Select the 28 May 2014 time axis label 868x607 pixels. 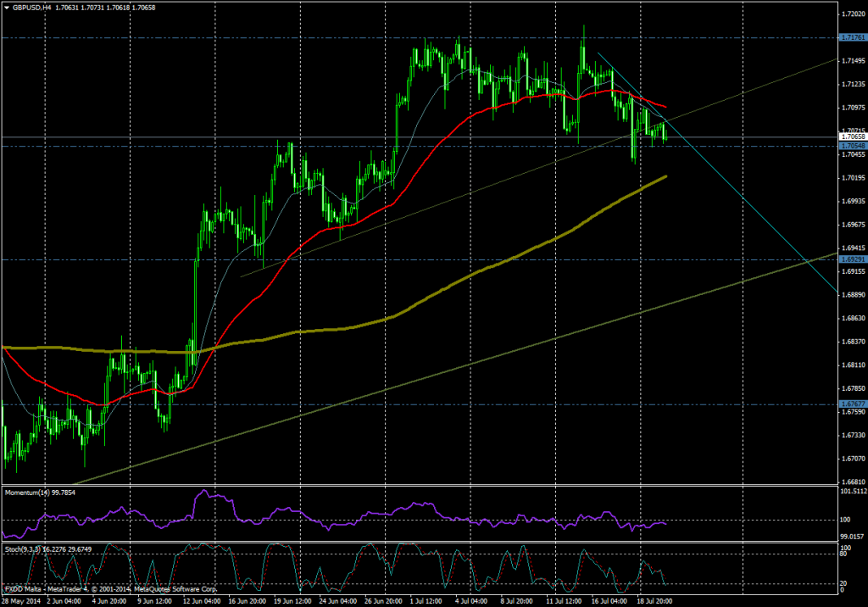[x=22, y=601]
